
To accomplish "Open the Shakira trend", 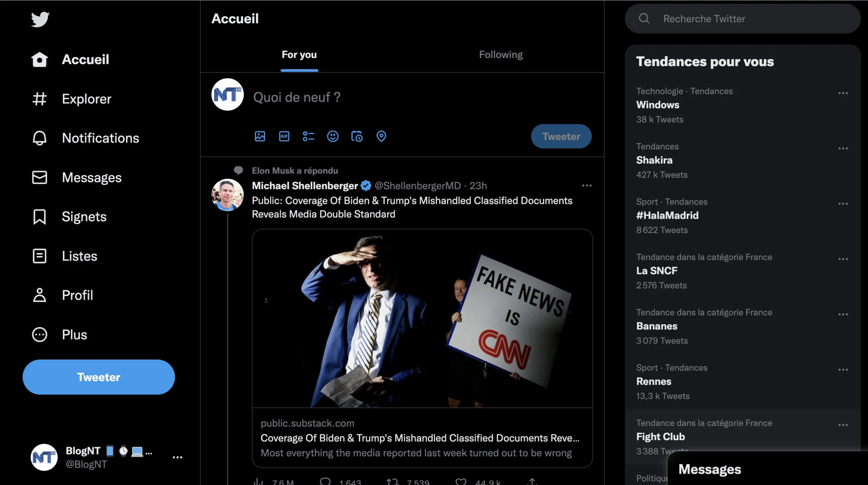I will (x=743, y=160).
